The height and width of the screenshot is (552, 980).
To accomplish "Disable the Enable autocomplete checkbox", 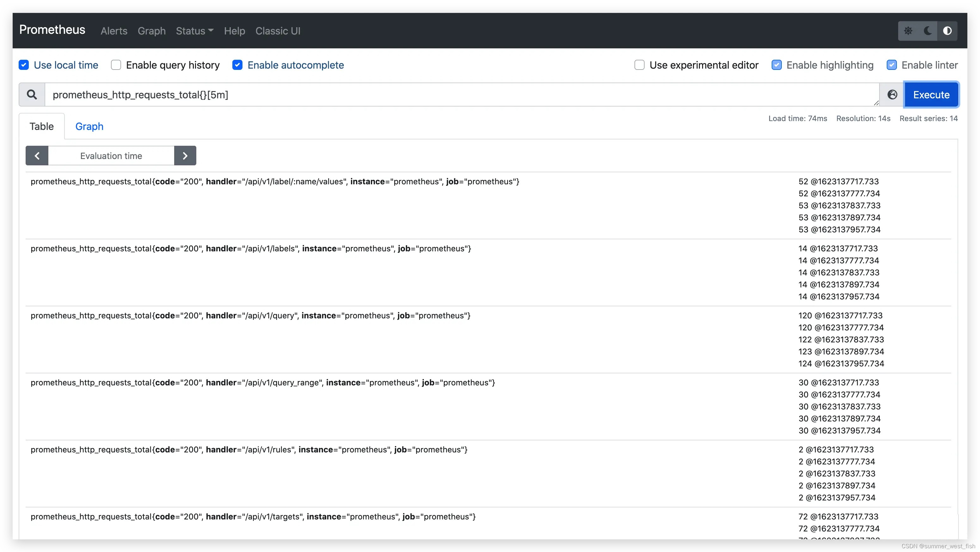I will click(237, 65).
